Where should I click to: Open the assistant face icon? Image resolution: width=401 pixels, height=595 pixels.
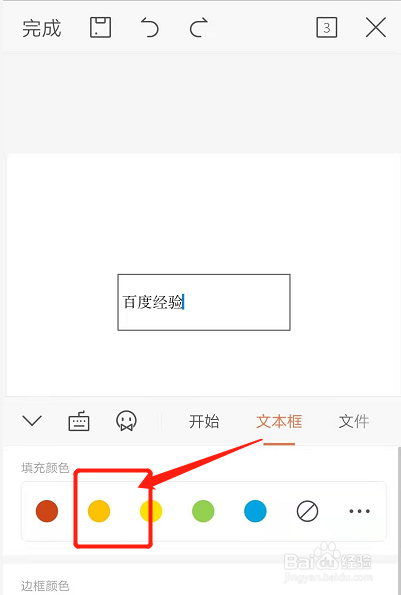click(126, 421)
